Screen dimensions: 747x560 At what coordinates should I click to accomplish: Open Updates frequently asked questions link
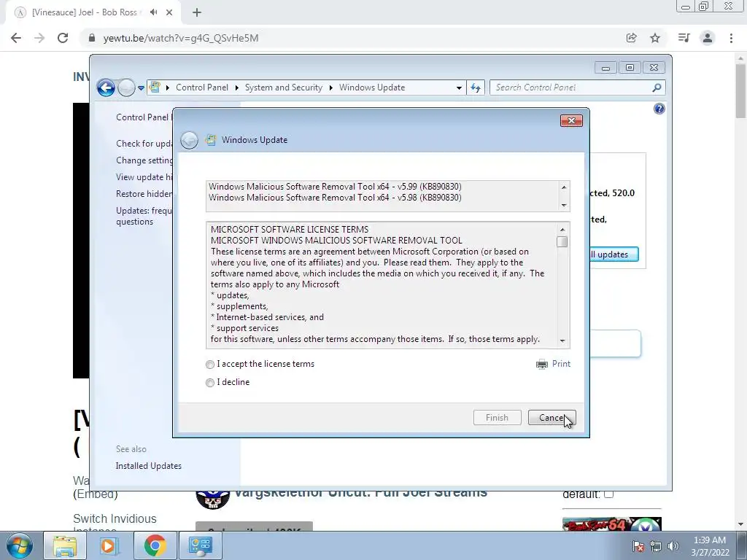144,216
